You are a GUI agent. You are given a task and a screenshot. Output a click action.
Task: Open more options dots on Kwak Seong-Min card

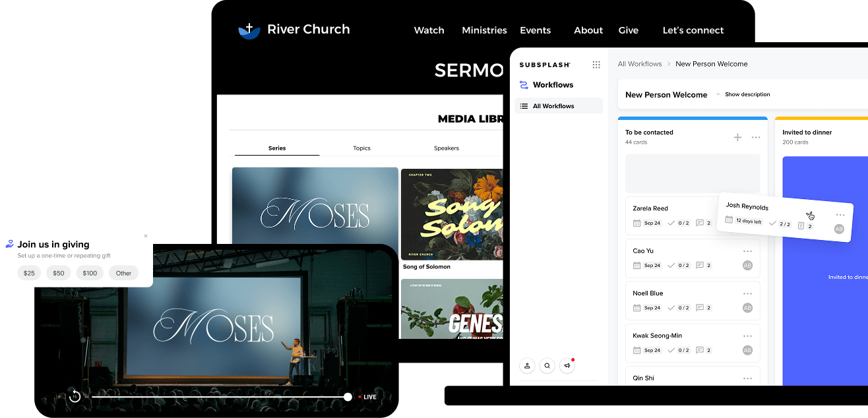(x=747, y=336)
